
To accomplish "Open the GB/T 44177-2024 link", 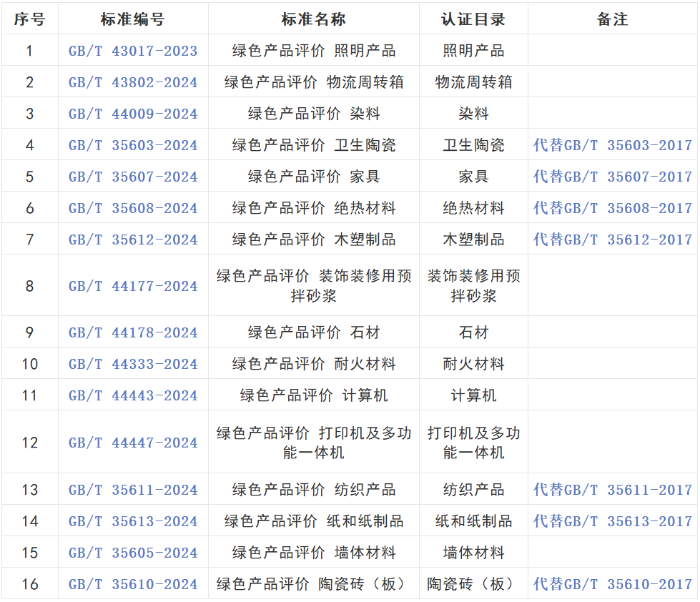I will pos(133,286).
